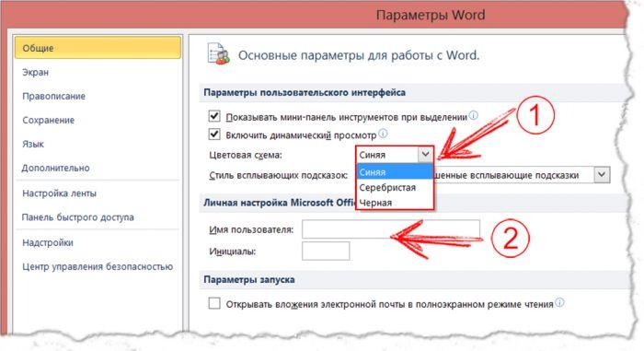644x351 pixels.
Task: Click info icon next to email attachments option
Action: point(559,302)
